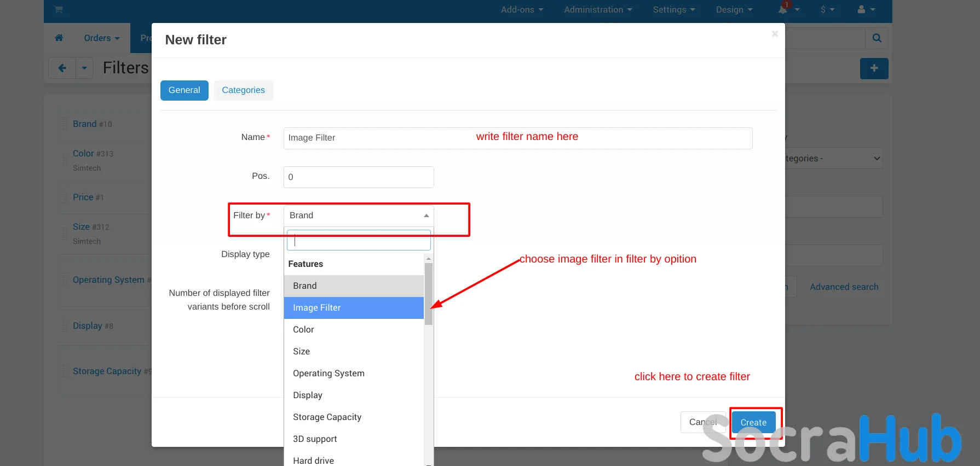
Task: Open the notifications bell icon
Action: 783,10
